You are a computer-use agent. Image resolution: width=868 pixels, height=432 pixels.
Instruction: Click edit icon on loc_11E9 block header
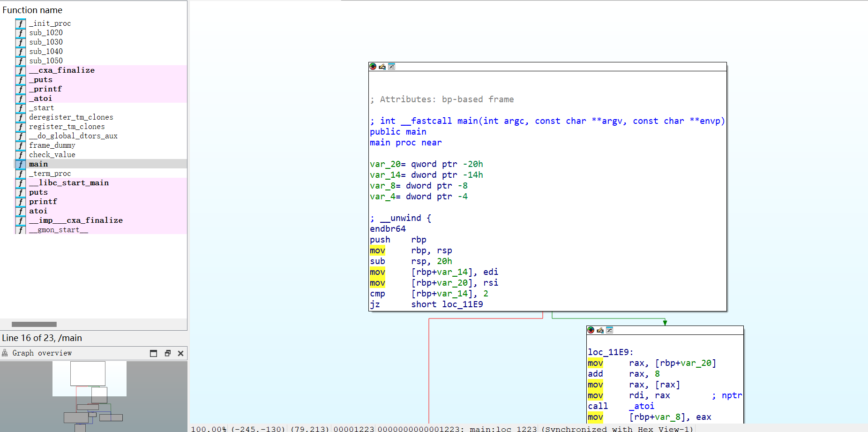coord(600,330)
